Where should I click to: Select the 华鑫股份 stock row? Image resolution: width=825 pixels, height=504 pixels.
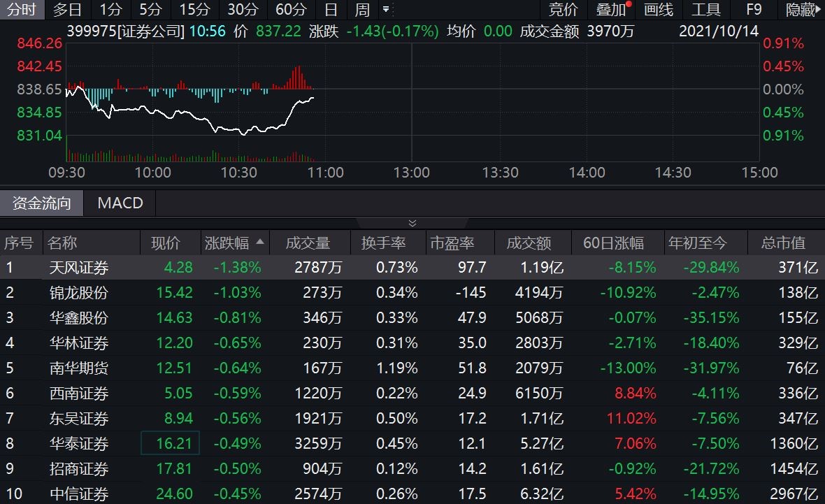[412, 318]
